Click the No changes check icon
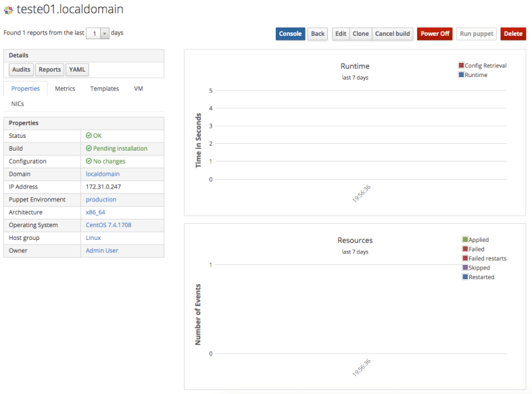Viewport: 532px width, 394px height. click(89, 162)
